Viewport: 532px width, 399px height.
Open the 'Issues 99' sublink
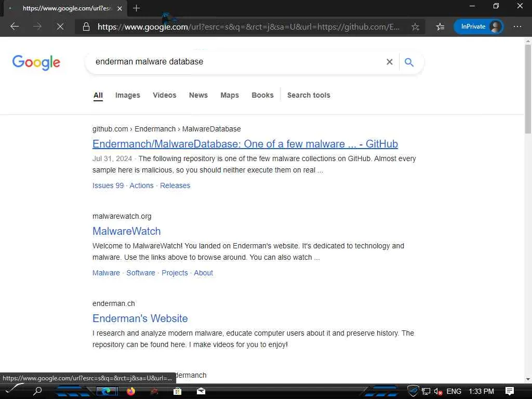pos(108,185)
